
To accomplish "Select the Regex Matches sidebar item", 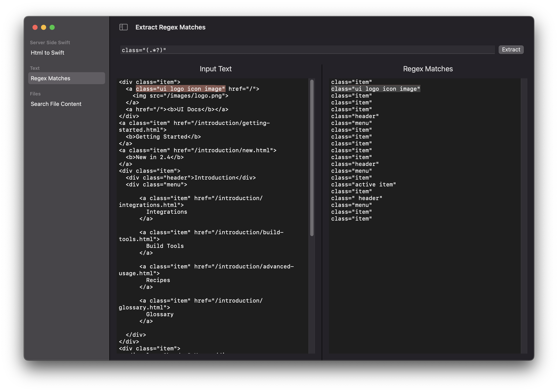I will click(x=50, y=78).
